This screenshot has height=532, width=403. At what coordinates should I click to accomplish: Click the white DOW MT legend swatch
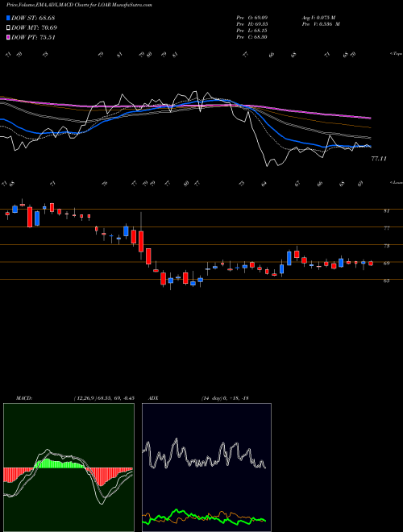(8, 28)
